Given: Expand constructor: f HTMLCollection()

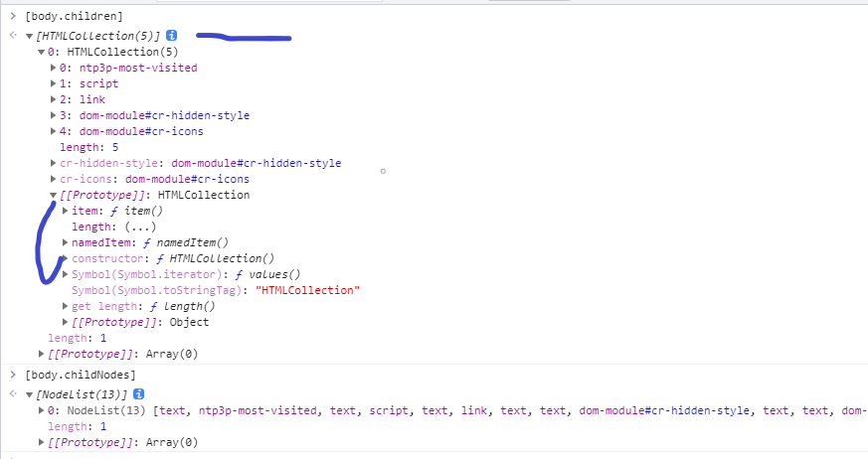Looking at the screenshot, I should pyautogui.click(x=66, y=259).
